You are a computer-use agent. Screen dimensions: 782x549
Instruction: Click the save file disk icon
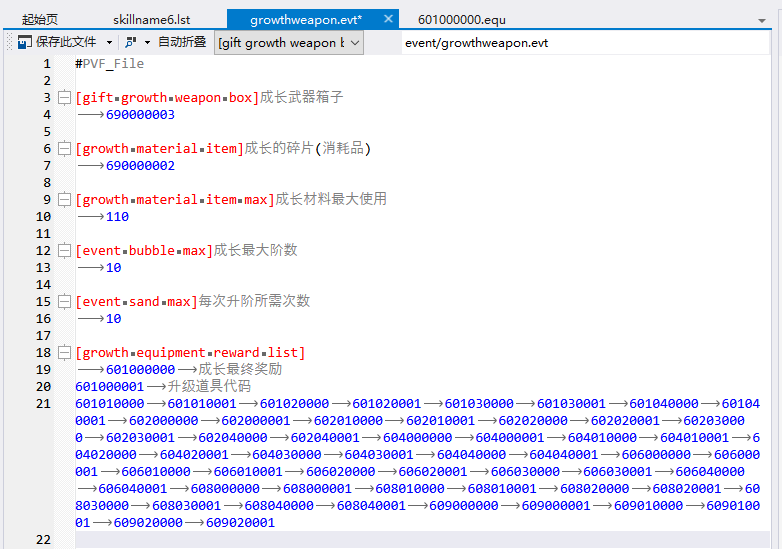pos(25,42)
